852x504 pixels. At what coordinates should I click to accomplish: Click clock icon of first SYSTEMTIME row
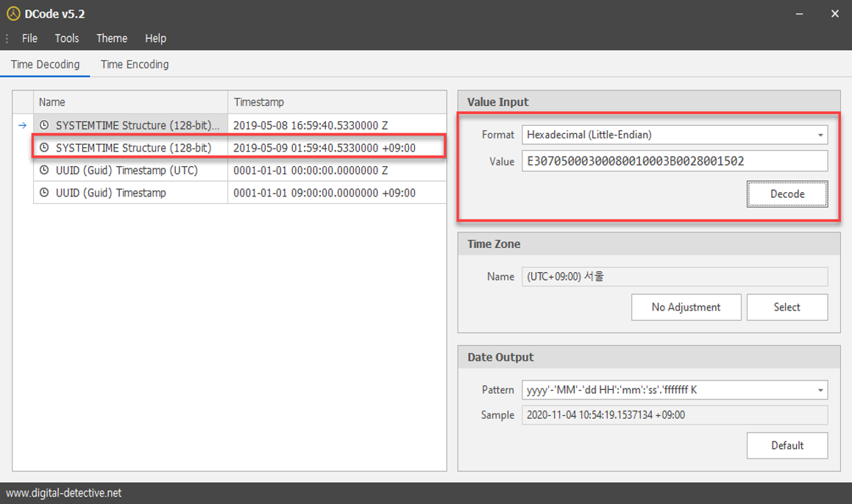(45, 125)
